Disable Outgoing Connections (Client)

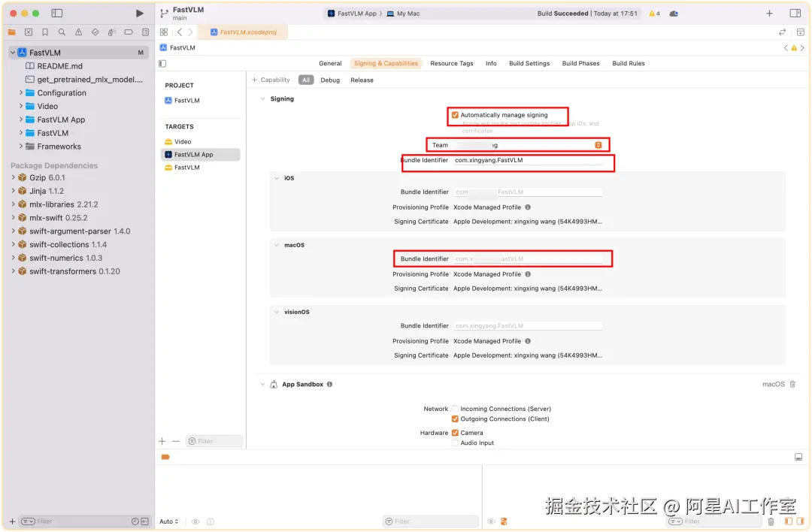point(455,419)
